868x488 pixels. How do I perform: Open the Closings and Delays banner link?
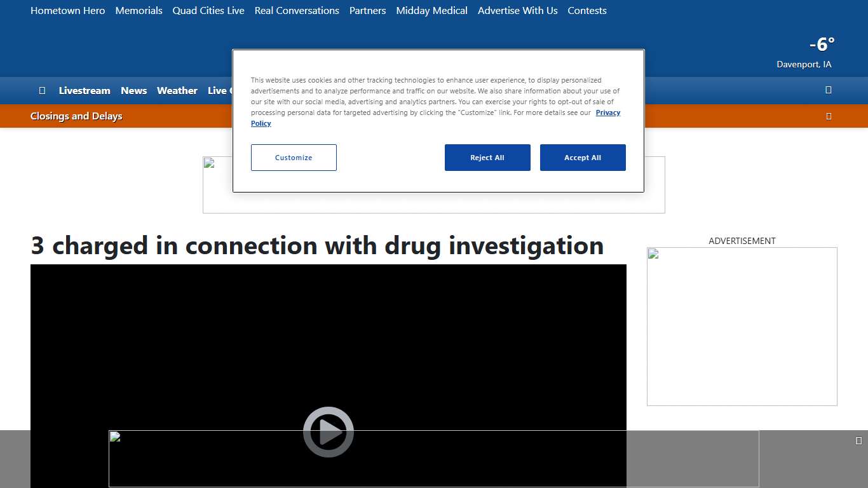click(76, 116)
